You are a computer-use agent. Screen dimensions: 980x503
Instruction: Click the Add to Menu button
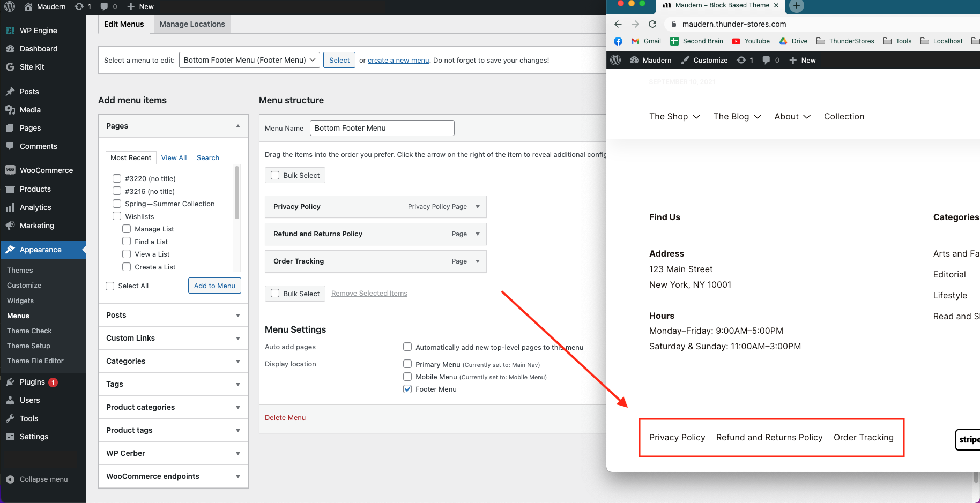coord(214,286)
